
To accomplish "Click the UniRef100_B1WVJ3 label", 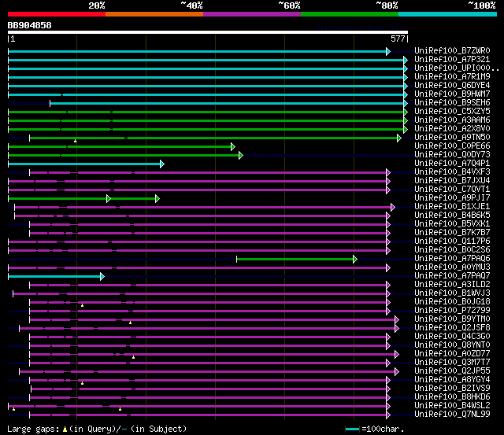I will 452,293.
